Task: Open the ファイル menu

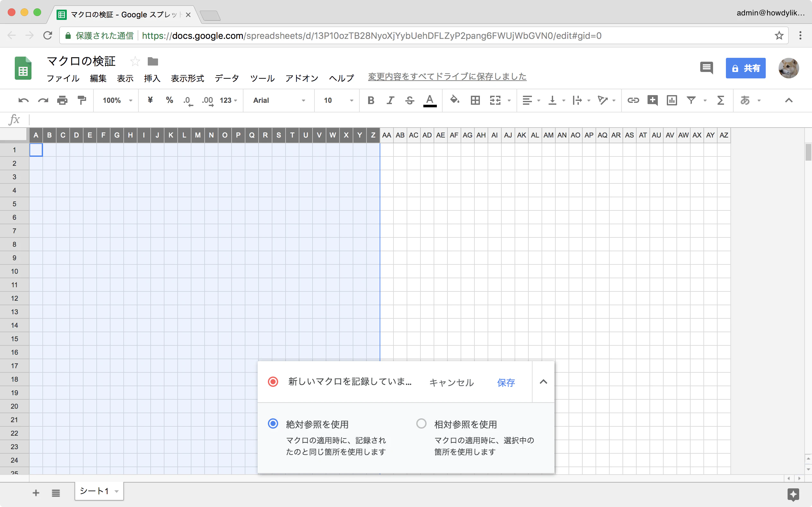Action: pos(63,78)
